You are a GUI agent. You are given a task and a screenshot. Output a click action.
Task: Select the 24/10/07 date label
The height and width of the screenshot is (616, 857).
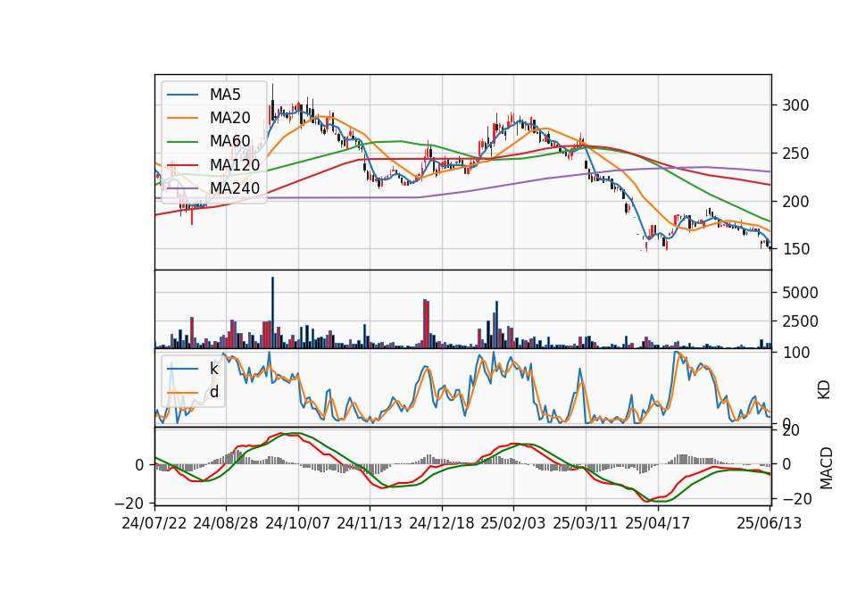pos(298,523)
